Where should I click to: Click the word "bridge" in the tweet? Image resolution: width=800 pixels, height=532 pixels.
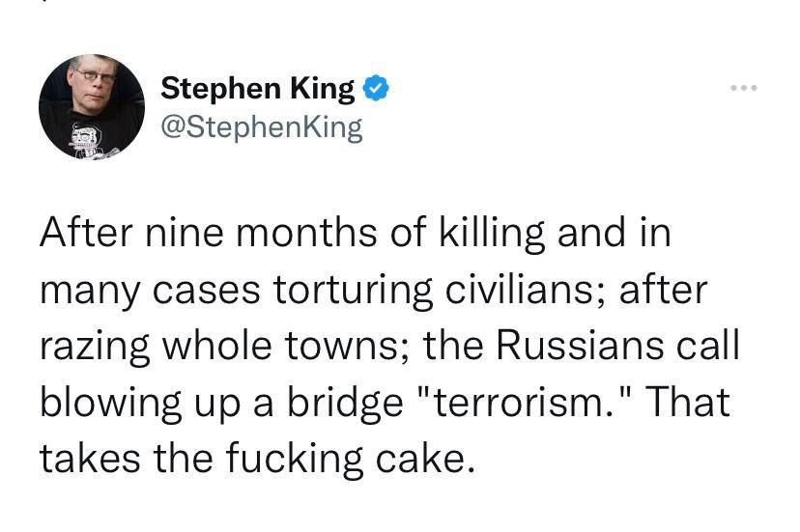point(352,404)
